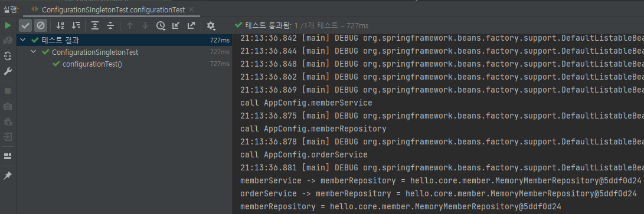This screenshot has height=214, width=644.
Task: Click the camera Dump Threads icon
Action: tap(8, 106)
